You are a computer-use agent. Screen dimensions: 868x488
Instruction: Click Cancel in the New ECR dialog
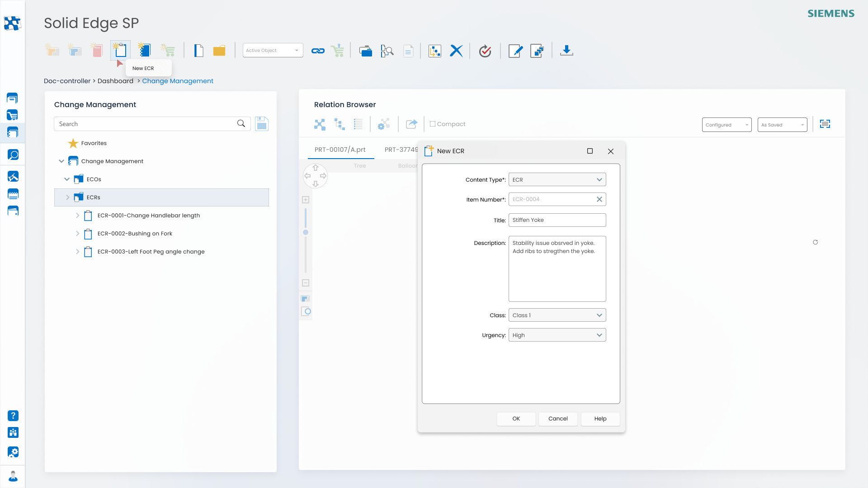coord(558,418)
